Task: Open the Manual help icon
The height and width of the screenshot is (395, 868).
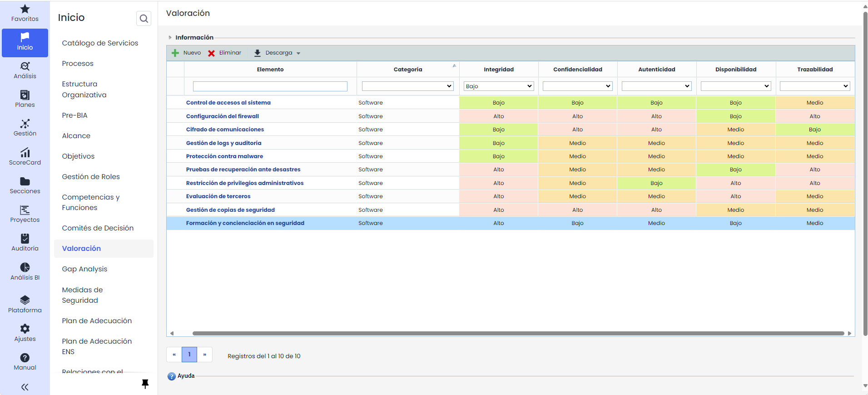Action: click(x=25, y=358)
